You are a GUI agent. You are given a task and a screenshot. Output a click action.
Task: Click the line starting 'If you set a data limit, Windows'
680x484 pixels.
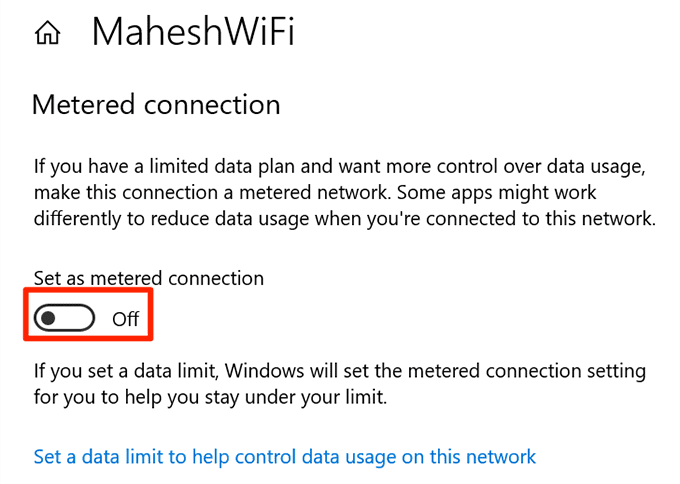[339, 371]
